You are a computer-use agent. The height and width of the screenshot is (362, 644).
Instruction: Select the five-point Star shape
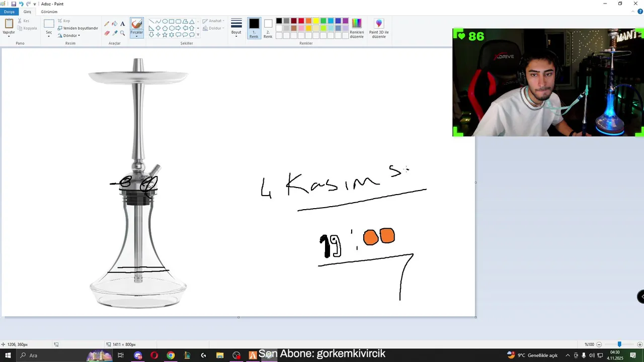[165, 35]
